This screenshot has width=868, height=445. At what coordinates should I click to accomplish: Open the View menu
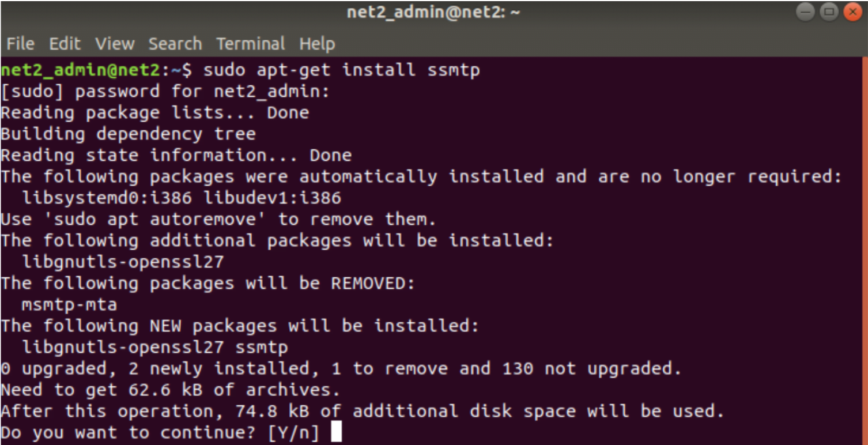pyautogui.click(x=115, y=44)
